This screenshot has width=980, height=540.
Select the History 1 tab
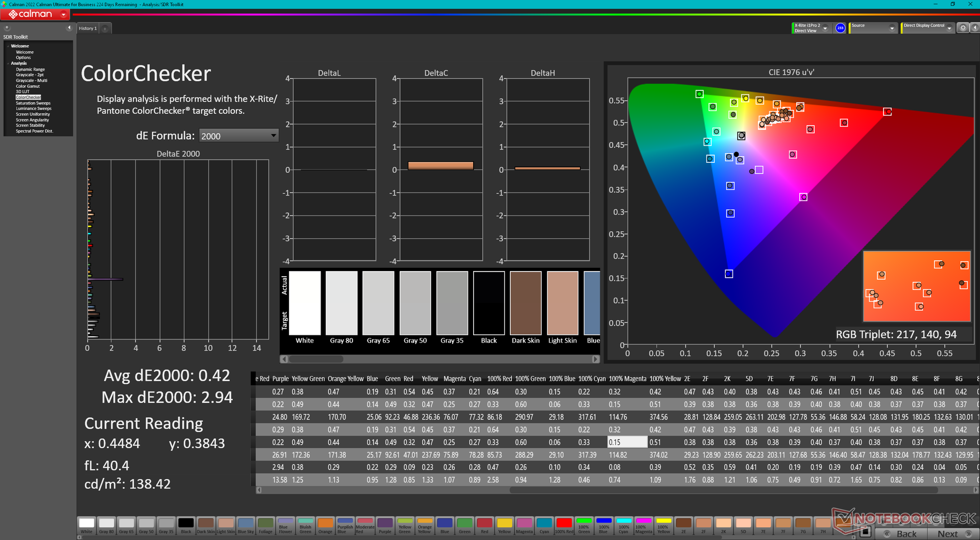click(x=87, y=29)
